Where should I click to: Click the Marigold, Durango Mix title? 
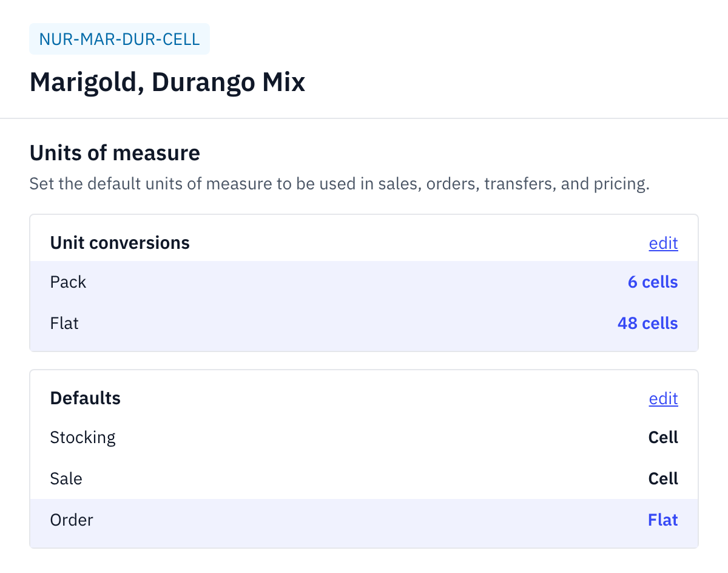click(167, 82)
